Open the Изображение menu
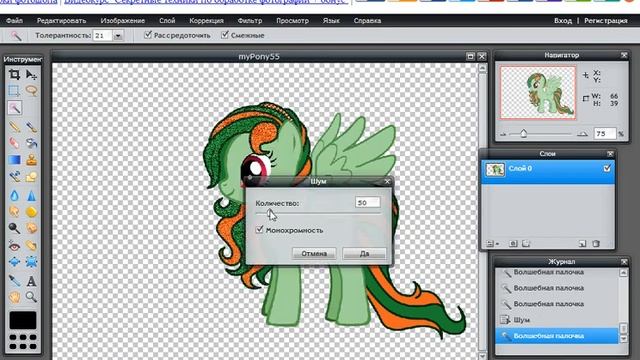 click(122, 20)
